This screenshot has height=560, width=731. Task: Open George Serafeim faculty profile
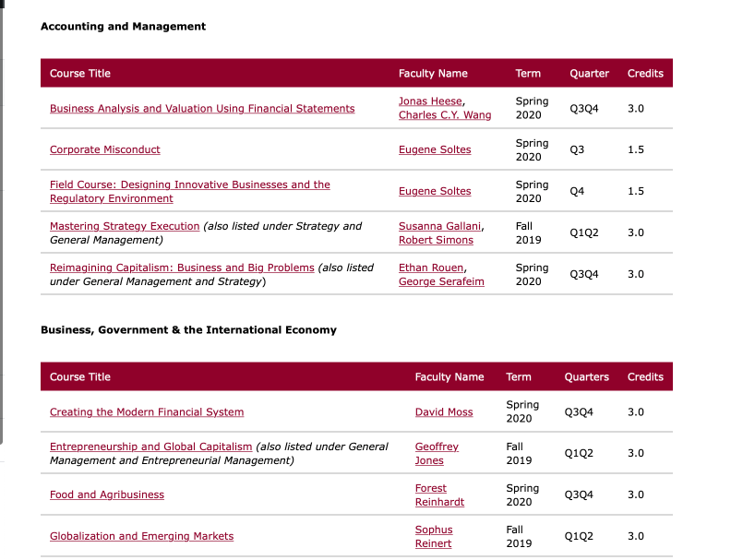pos(441,281)
